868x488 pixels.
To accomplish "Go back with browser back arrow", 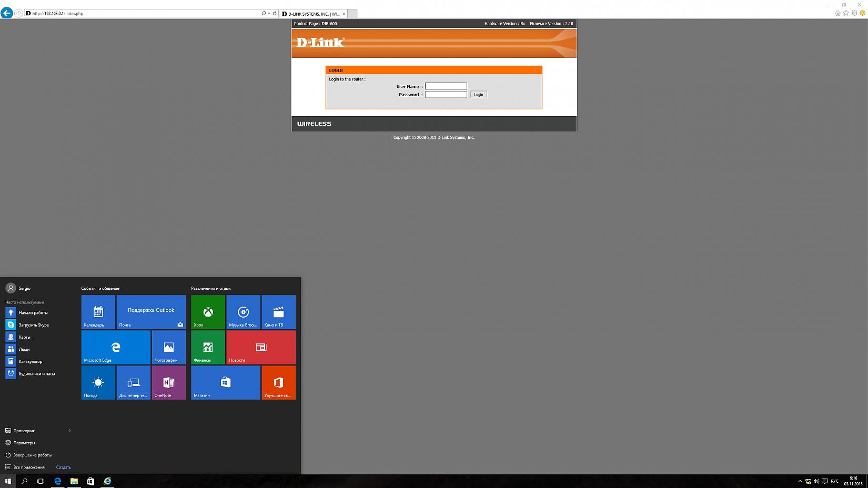I will coord(7,13).
